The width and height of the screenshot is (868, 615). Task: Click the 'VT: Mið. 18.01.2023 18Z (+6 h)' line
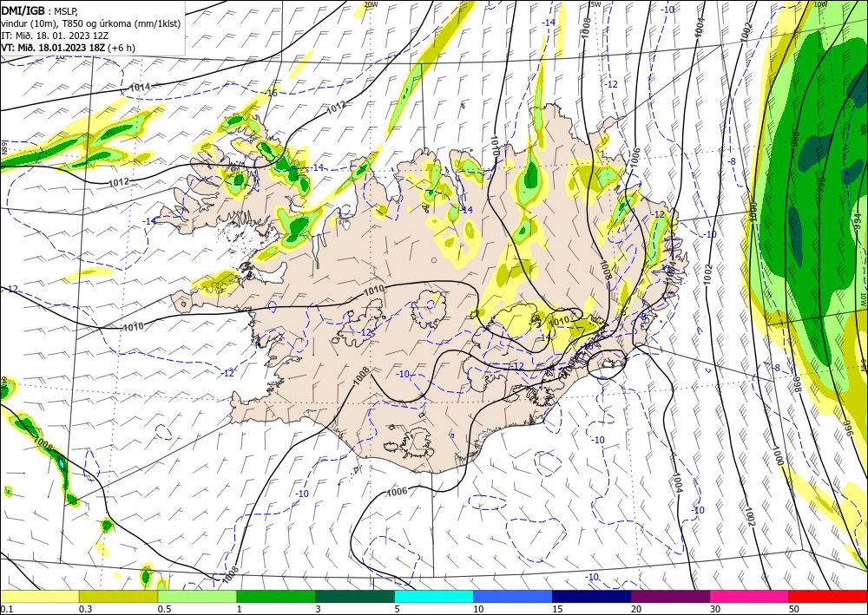coord(68,48)
